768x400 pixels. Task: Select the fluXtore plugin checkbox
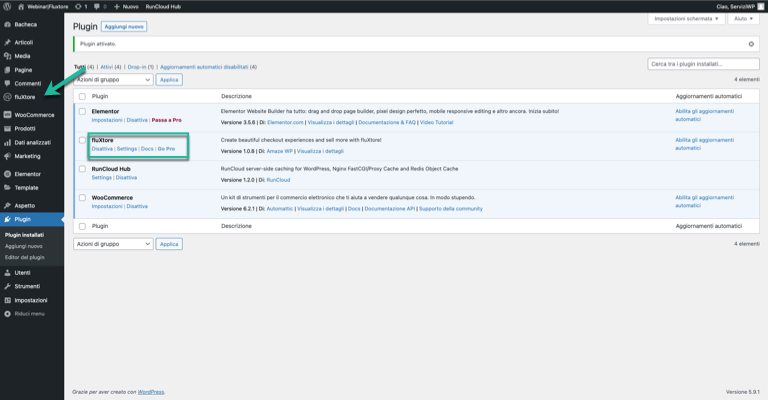(82, 141)
